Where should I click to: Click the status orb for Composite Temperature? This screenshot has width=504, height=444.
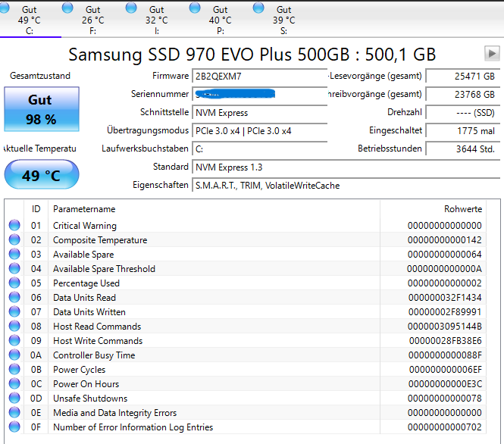14,239
